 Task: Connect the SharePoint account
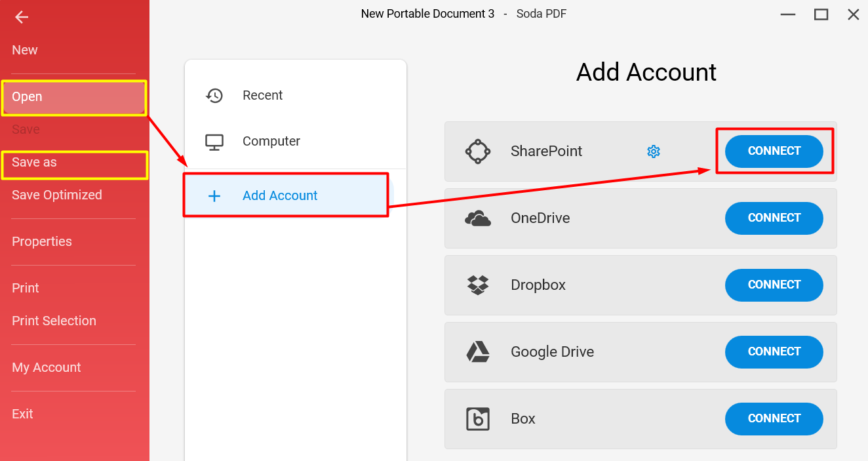click(x=774, y=151)
